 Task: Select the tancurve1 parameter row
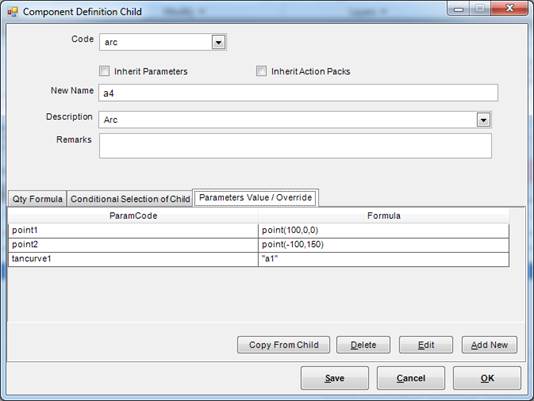259,259
